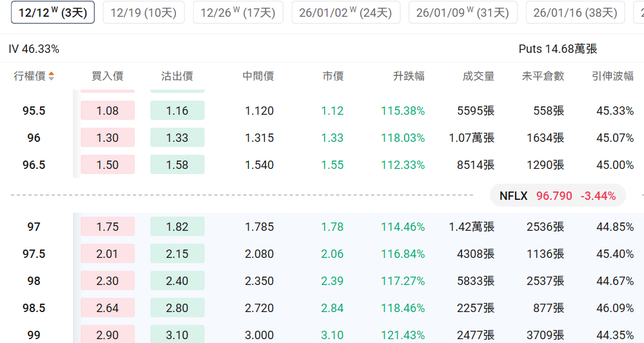644x343 pixels.
Task: Click the 3.10 ask price for strike 99
Action: (x=177, y=335)
